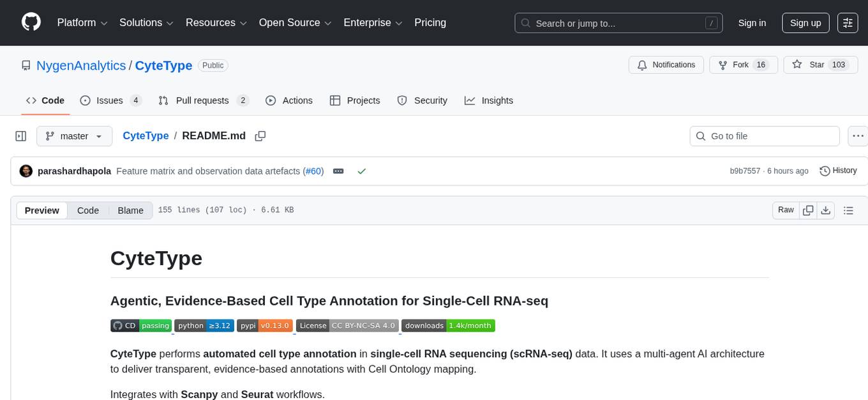View the commit history of README.md

pyautogui.click(x=838, y=171)
